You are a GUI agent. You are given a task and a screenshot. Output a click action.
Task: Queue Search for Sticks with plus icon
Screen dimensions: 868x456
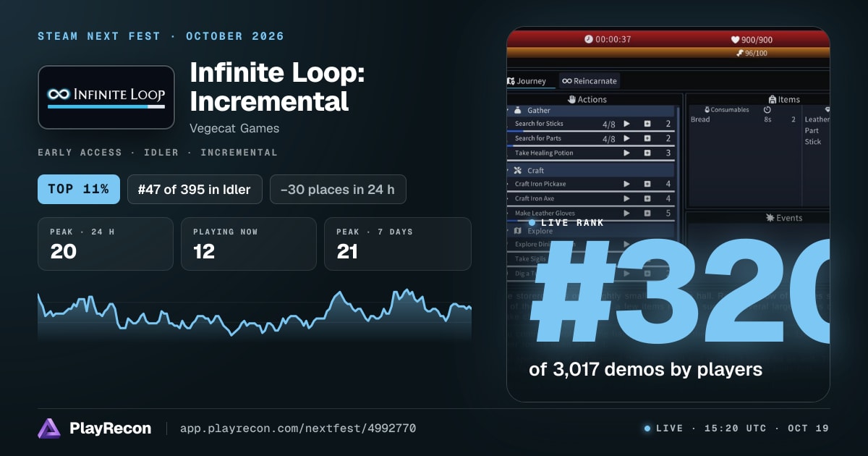click(647, 124)
